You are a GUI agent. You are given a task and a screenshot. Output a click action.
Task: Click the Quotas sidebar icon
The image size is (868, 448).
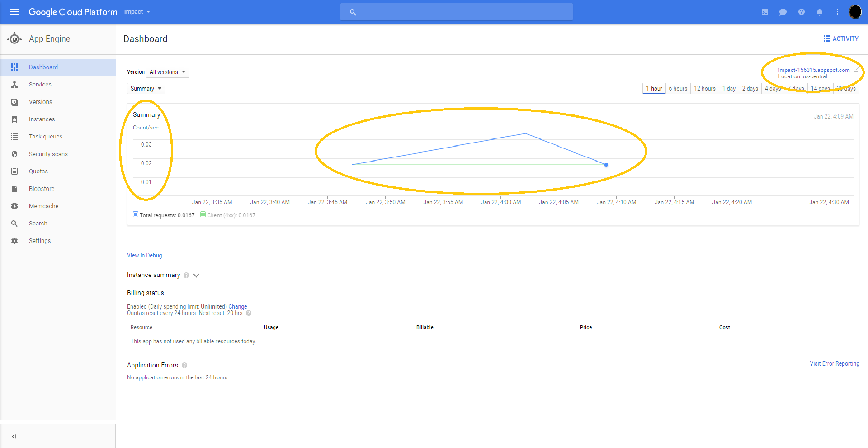click(14, 172)
